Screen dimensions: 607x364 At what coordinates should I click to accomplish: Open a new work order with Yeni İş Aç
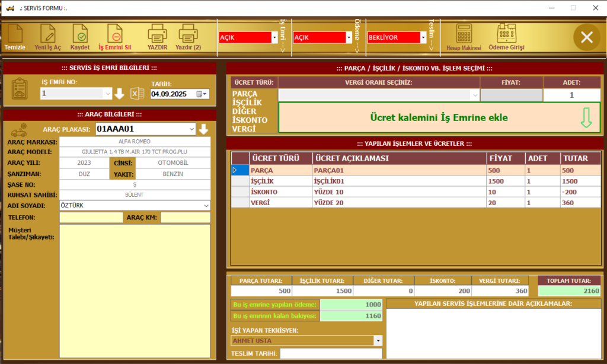tap(47, 36)
